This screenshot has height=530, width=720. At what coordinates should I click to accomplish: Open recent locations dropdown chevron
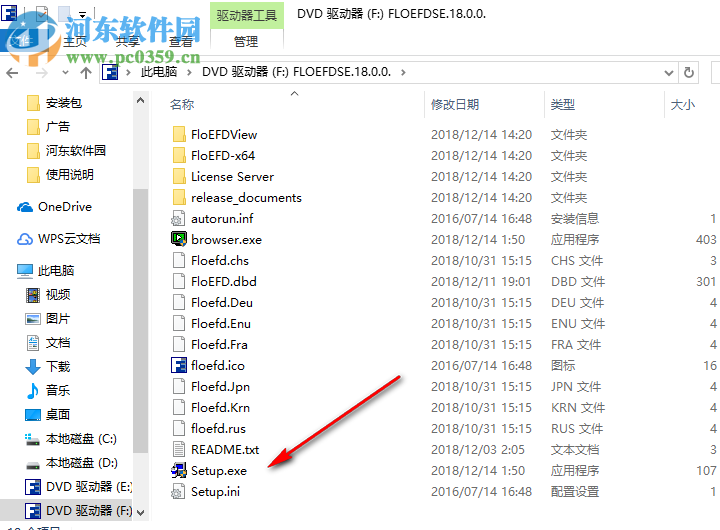click(x=65, y=73)
